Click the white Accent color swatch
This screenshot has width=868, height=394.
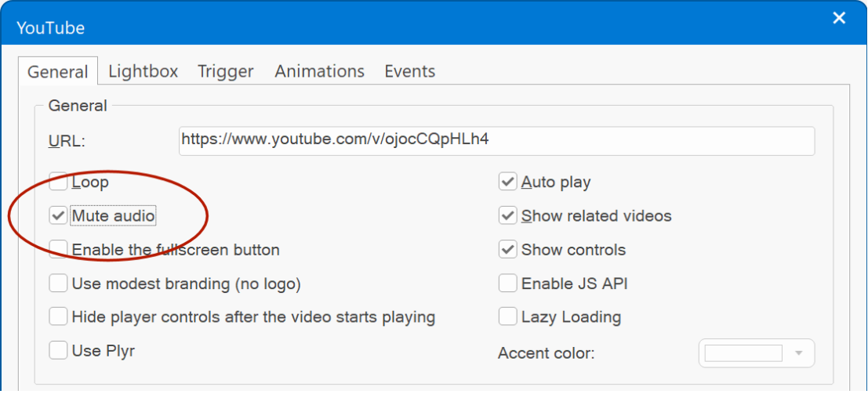pos(743,353)
